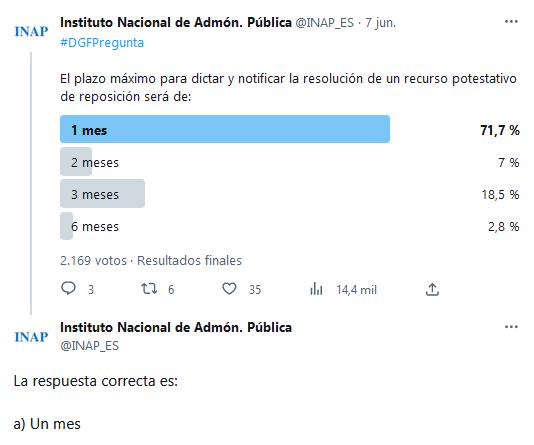Click the share upload icon
The image size is (534, 445).
tap(432, 289)
